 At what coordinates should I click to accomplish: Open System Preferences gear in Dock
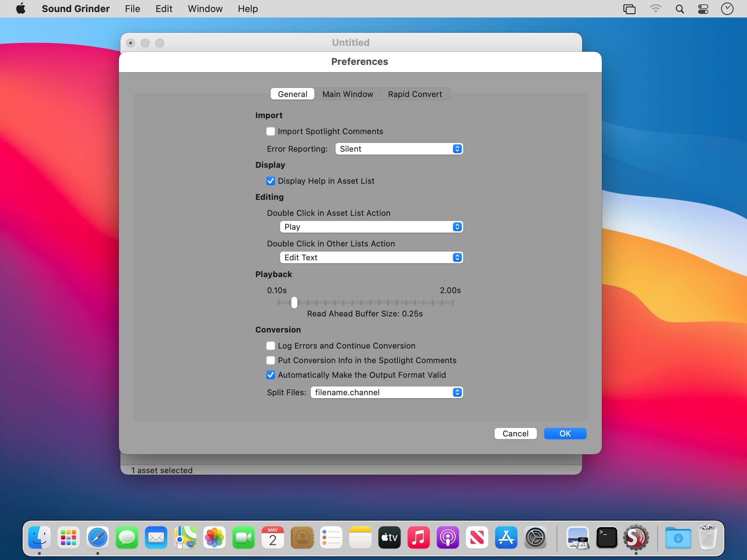(x=535, y=537)
